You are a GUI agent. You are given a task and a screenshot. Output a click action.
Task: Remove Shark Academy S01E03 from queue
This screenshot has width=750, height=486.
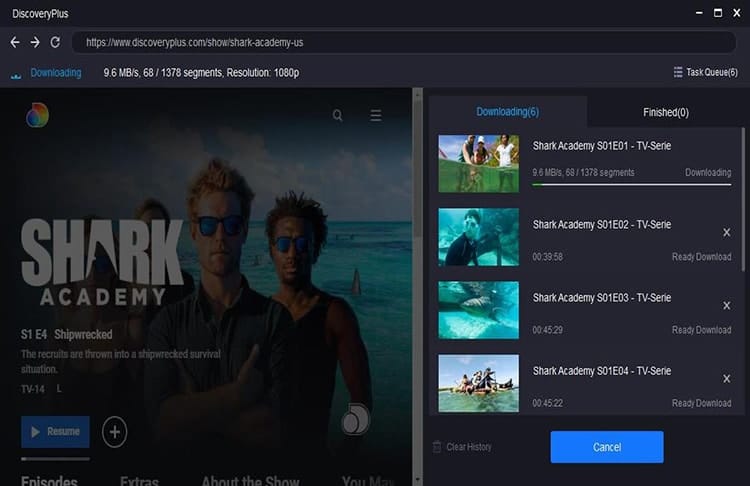727,306
